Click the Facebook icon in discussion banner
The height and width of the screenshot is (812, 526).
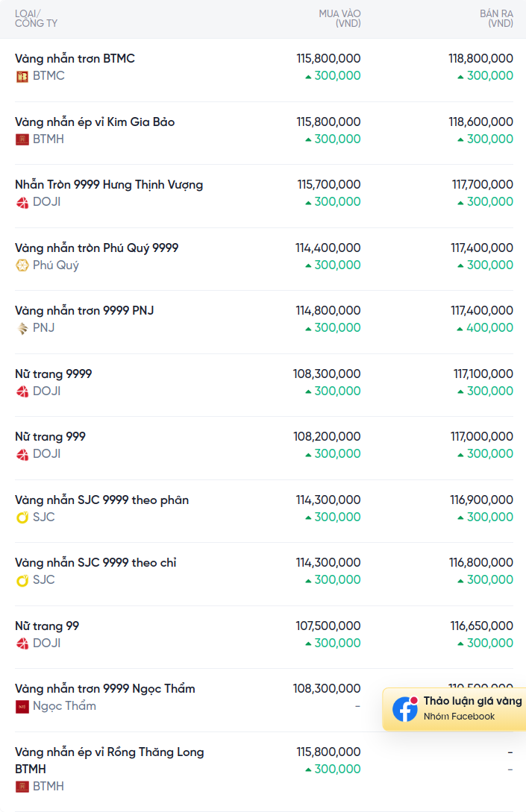click(405, 709)
